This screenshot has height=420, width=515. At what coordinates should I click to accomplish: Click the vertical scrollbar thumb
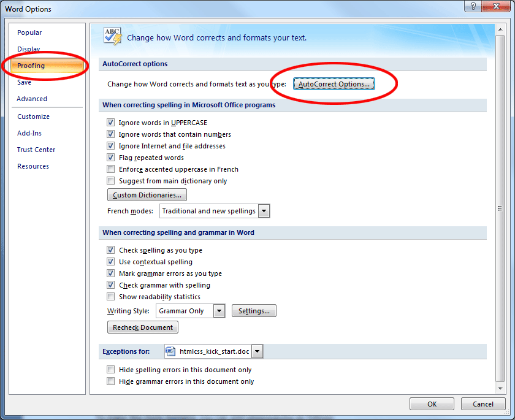pos(500,208)
